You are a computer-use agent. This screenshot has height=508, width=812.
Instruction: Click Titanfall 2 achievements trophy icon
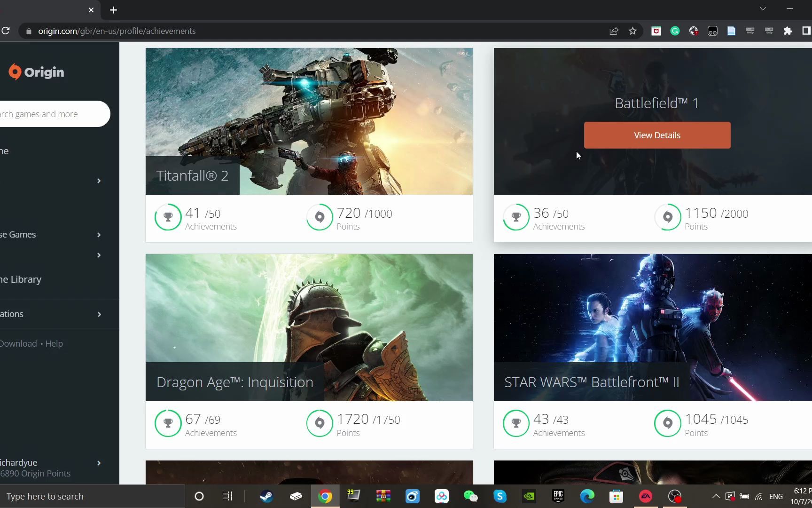pyautogui.click(x=168, y=217)
